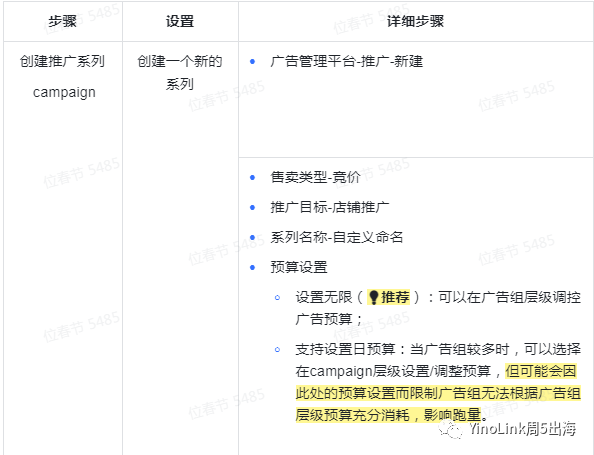Click the 步骤 column header
This screenshot has width=594, height=455.
tap(63, 21)
